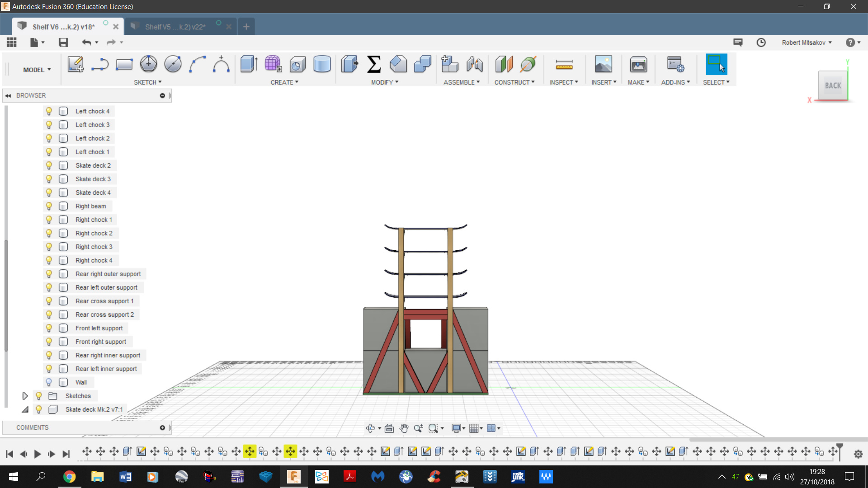868x488 pixels.
Task: Open the MODIFY dropdown menu
Action: click(385, 82)
